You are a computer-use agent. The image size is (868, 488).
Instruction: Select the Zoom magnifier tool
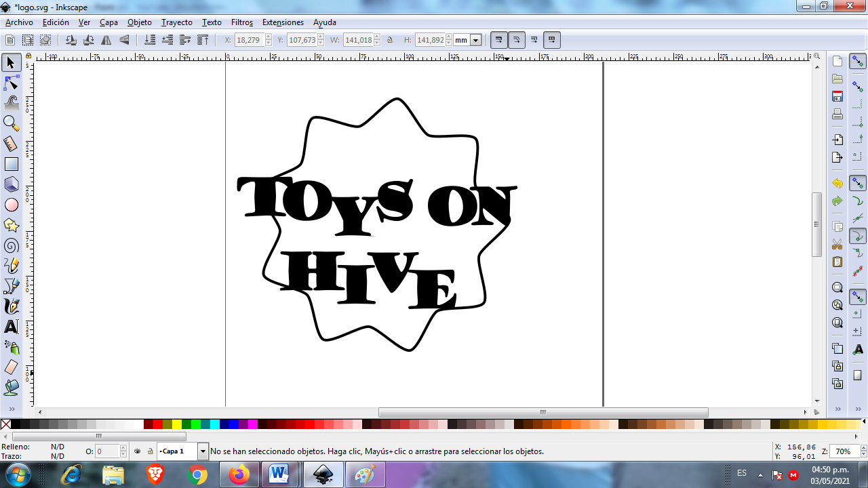coord(11,123)
